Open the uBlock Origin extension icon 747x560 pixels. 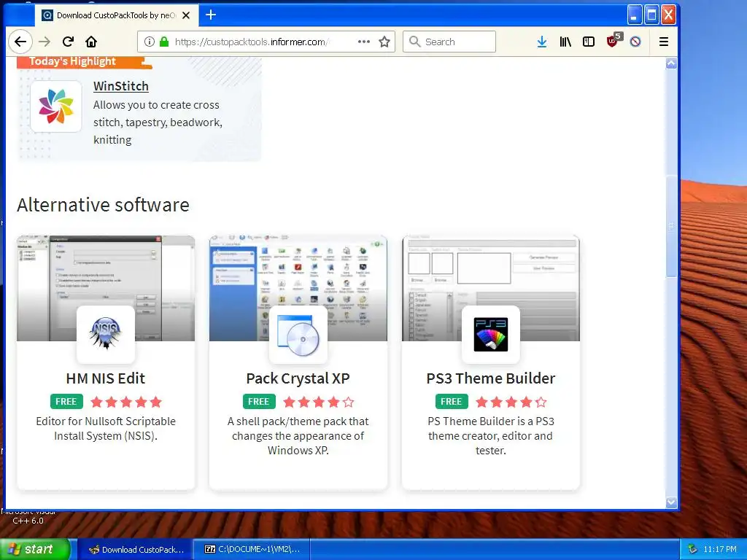614,41
